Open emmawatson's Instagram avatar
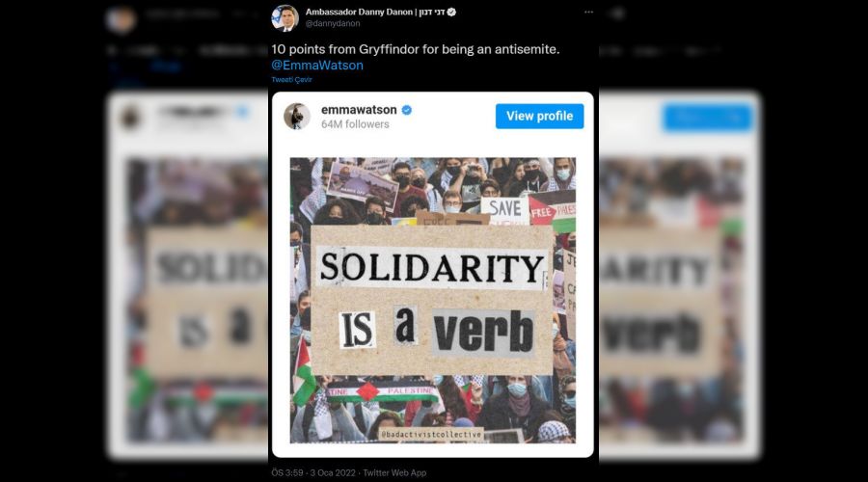Screen dimensions: 868x482 297,117
